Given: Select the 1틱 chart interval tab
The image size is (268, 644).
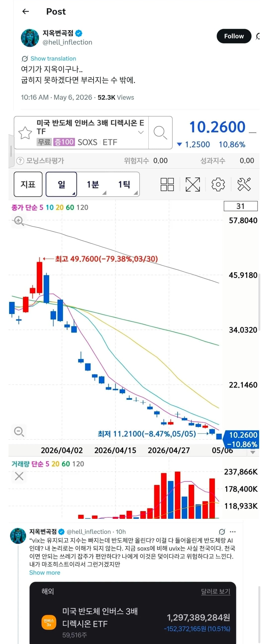Looking at the screenshot, I should [x=124, y=184].
